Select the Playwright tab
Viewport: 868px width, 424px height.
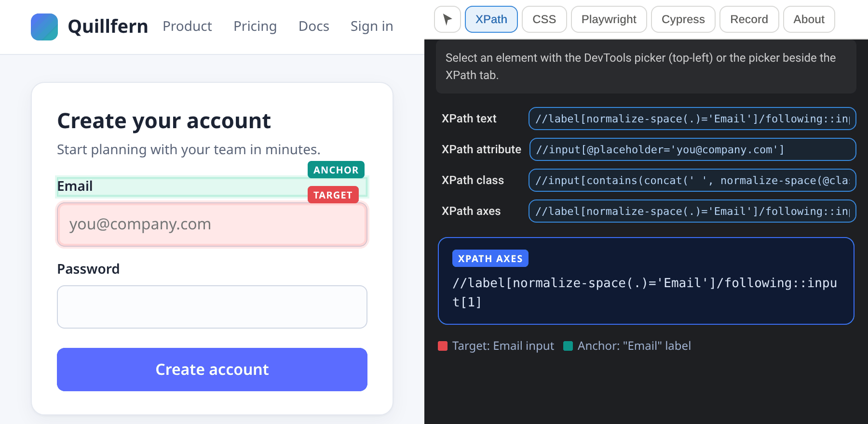pos(609,19)
